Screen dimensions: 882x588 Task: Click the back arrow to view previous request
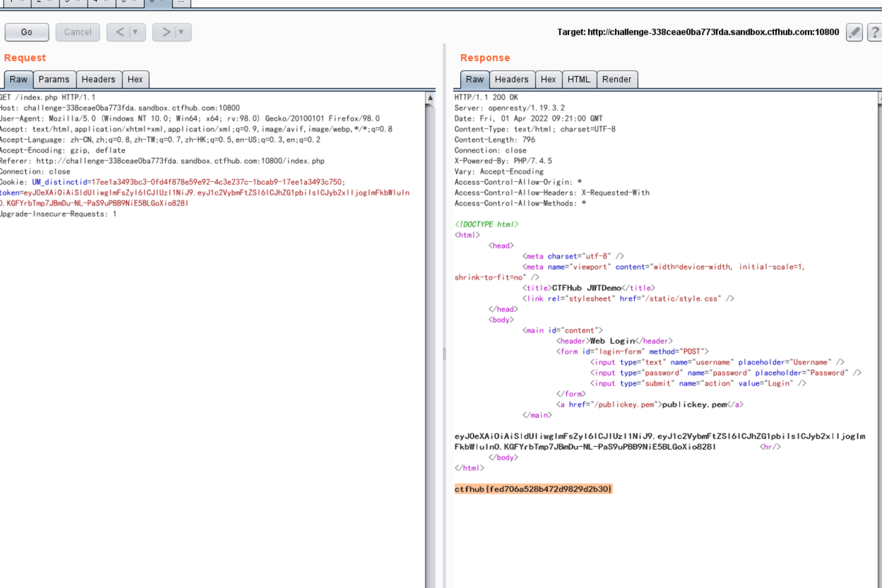tap(120, 32)
